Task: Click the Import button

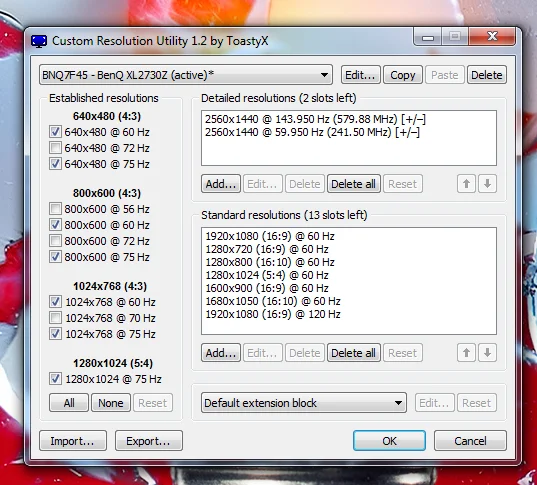Action: [x=73, y=441]
